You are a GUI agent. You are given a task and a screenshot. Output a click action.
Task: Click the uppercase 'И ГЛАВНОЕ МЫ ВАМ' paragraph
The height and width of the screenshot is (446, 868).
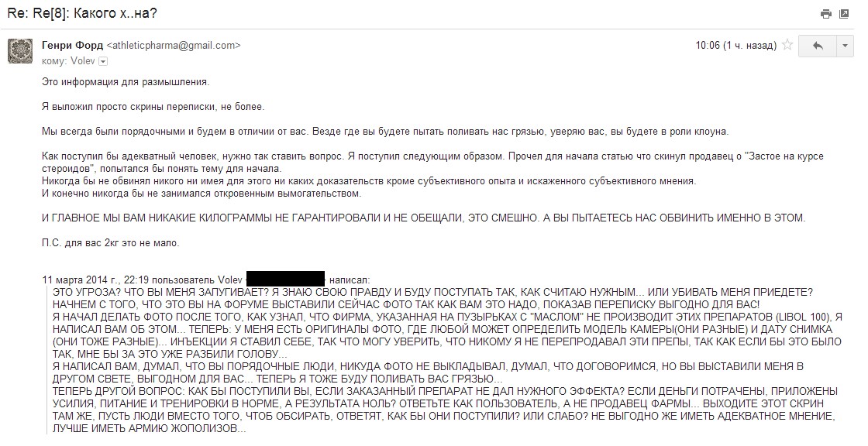tap(423, 218)
